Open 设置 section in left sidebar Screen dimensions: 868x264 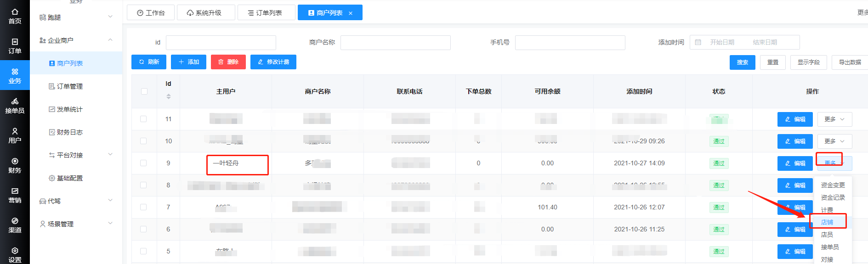pos(15,255)
